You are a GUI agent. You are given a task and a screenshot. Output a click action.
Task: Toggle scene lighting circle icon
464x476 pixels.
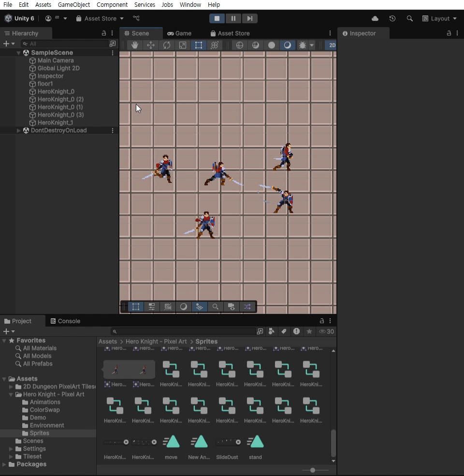click(x=272, y=45)
